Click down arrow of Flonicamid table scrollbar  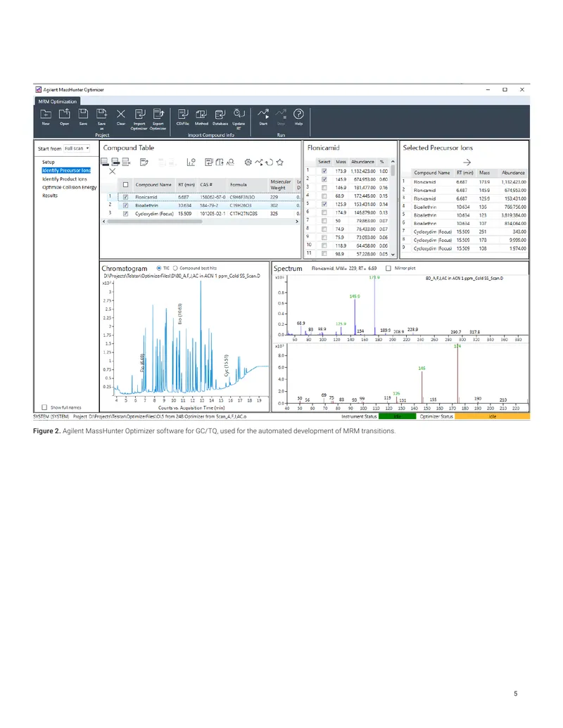pos(393,255)
